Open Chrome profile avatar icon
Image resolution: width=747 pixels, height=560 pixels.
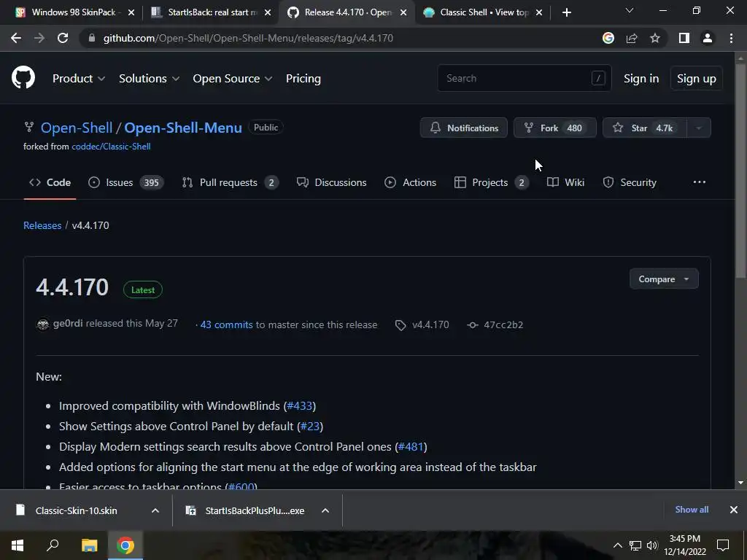[x=708, y=38]
